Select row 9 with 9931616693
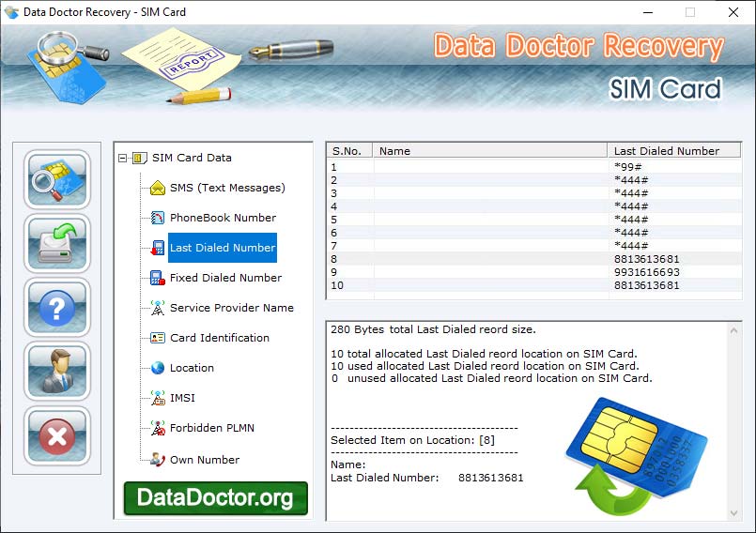756x533 pixels. coord(533,272)
